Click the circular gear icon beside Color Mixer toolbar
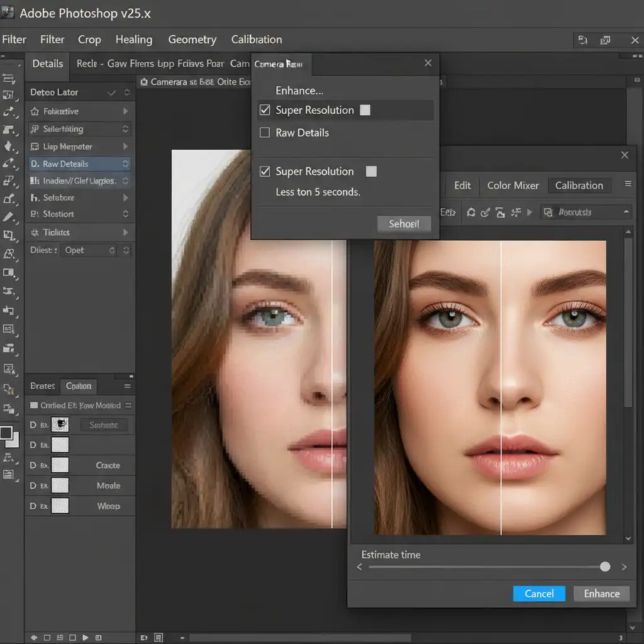 470,213
